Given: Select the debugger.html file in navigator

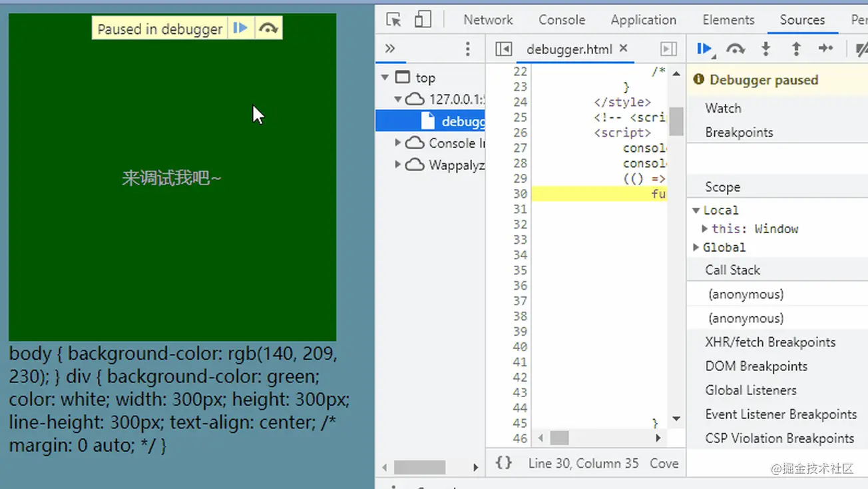Looking at the screenshot, I should click(431, 121).
